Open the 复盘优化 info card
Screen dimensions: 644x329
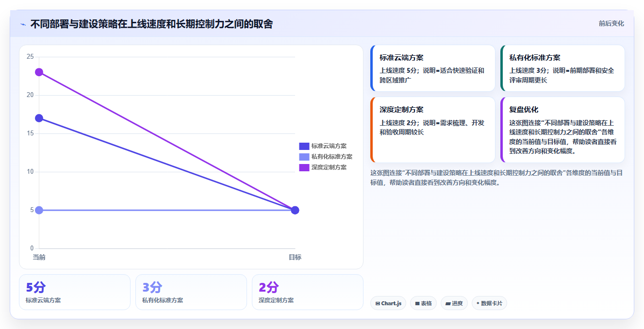tap(562, 130)
